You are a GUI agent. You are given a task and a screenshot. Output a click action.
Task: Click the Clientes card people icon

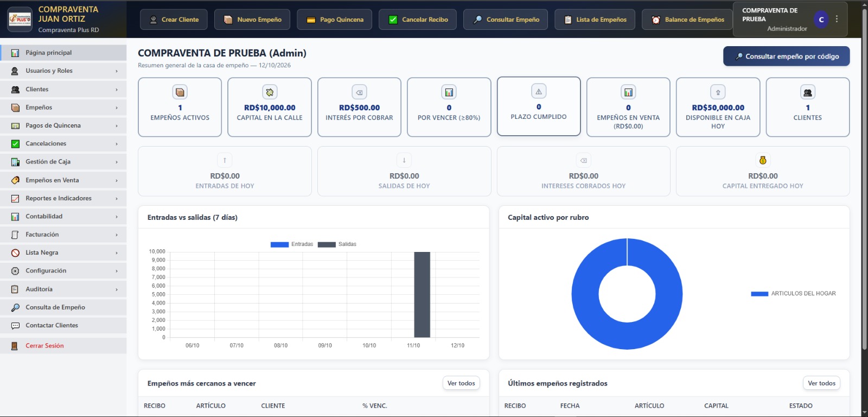(808, 92)
